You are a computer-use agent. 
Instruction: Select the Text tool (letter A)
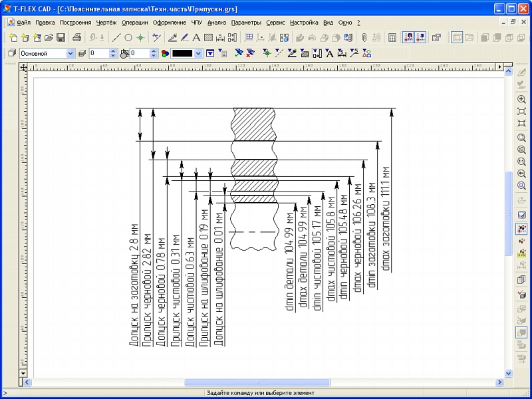click(x=196, y=38)
